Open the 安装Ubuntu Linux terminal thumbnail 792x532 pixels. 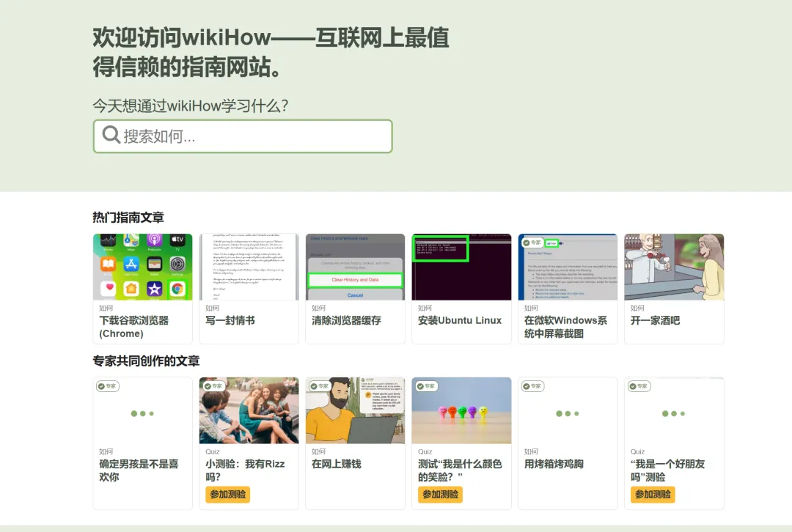point(462,267)
